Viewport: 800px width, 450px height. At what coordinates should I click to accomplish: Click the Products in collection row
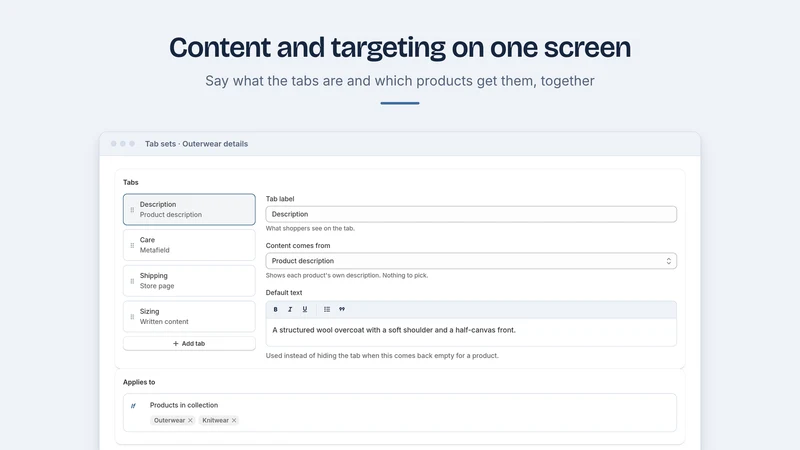point(399,412)
